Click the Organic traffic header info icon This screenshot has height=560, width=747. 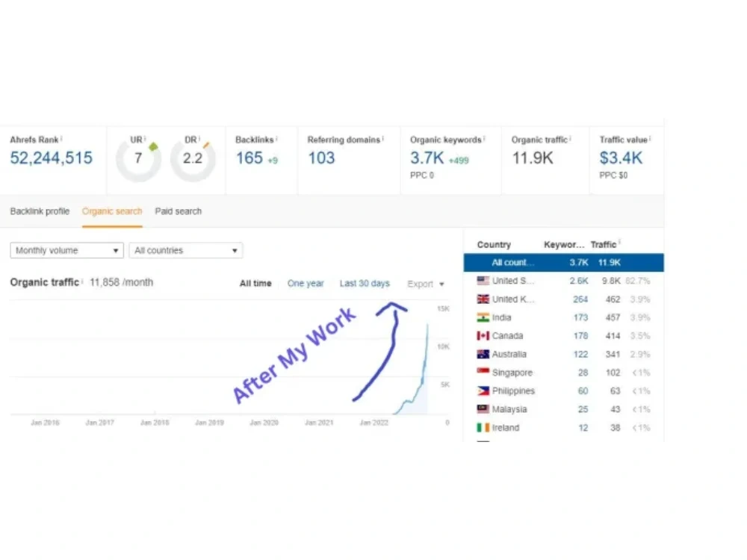pos(571,138)
